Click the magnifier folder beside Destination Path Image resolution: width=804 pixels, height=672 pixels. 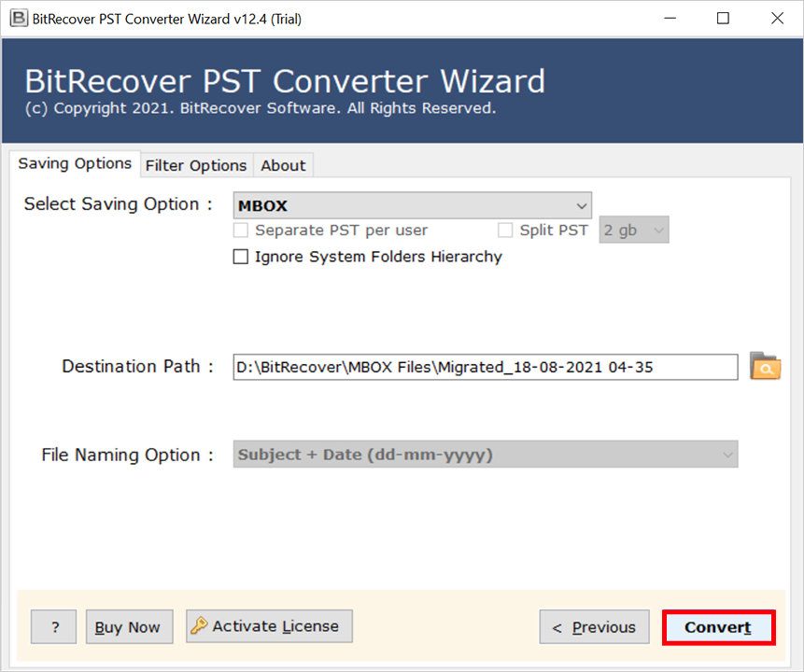(765, 367)
